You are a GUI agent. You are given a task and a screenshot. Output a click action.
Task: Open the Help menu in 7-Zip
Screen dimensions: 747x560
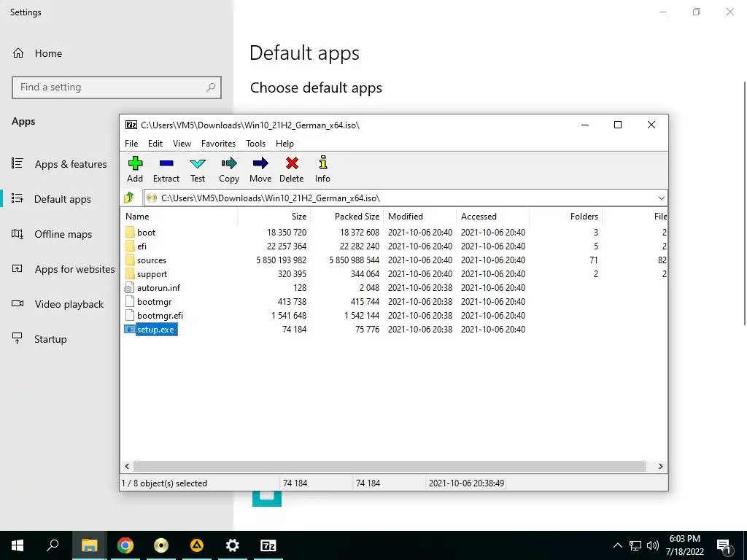[285, 144]
